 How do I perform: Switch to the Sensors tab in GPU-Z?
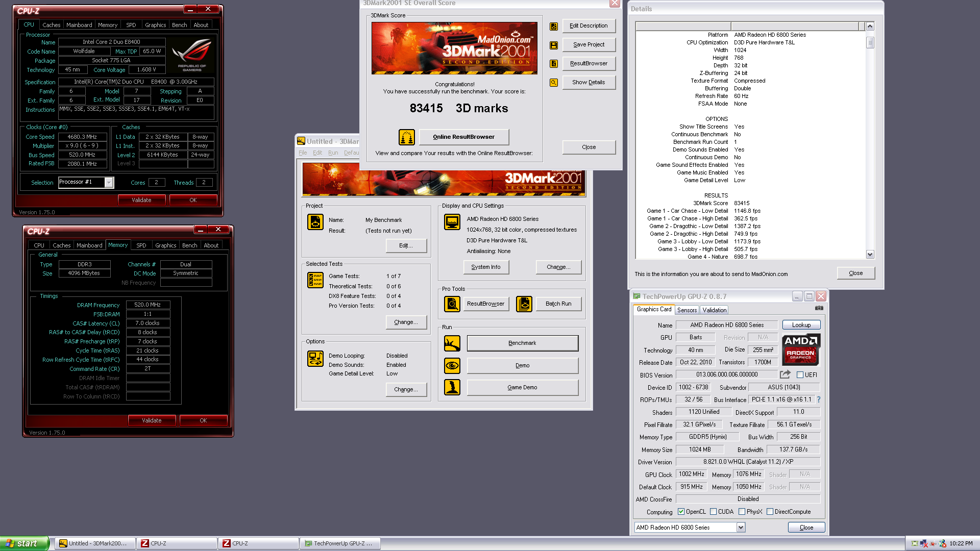coord(687,310)
